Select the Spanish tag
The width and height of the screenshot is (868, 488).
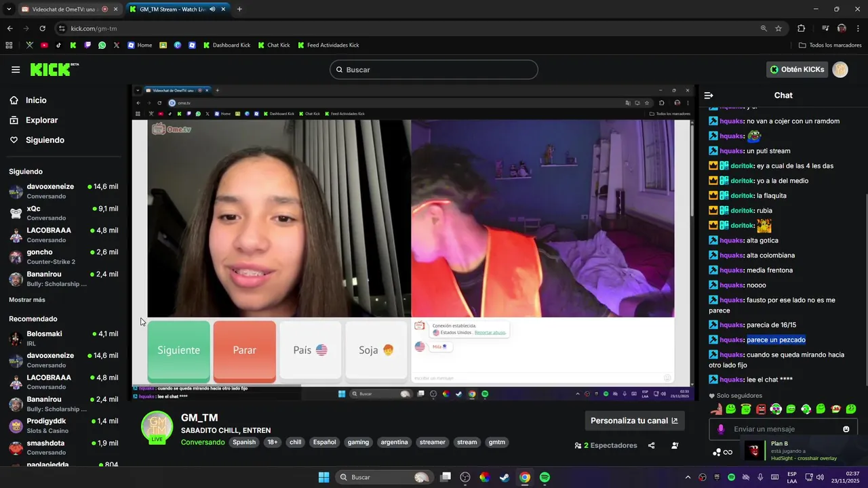[x=244, y=442]
